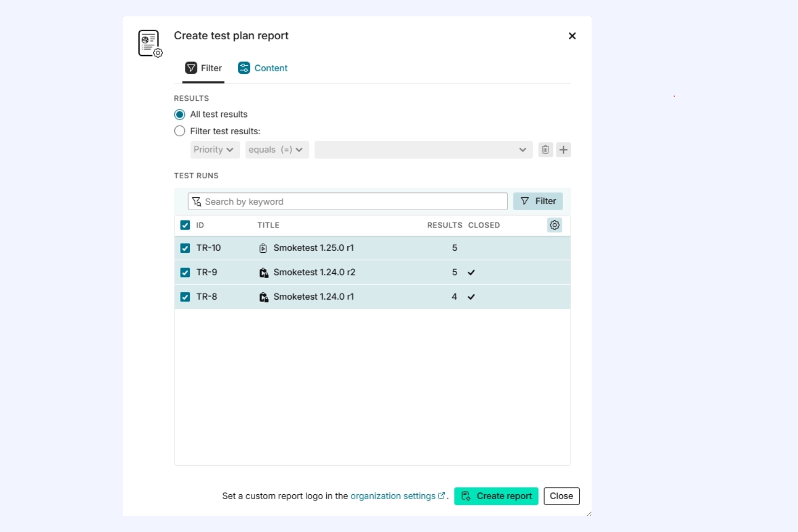Open the equals (=) operator dropdown
The height and width of the screenshot is (532, 798).
(277, 149)
